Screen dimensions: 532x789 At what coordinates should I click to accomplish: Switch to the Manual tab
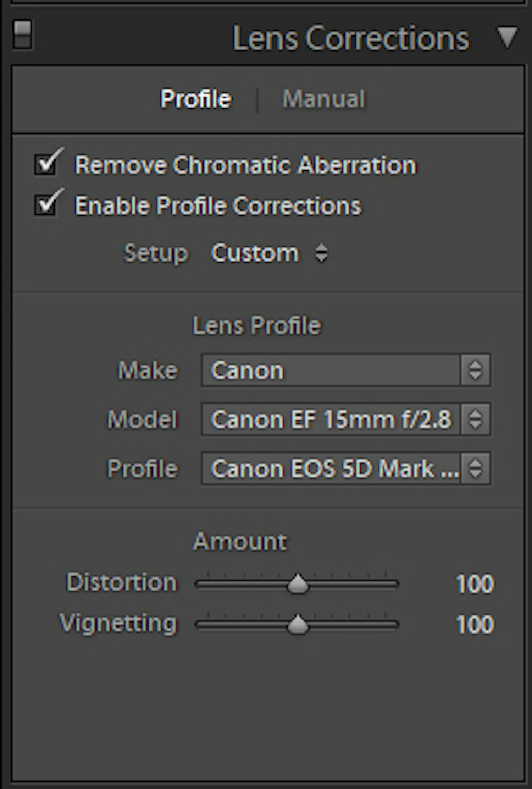point(323,98)
